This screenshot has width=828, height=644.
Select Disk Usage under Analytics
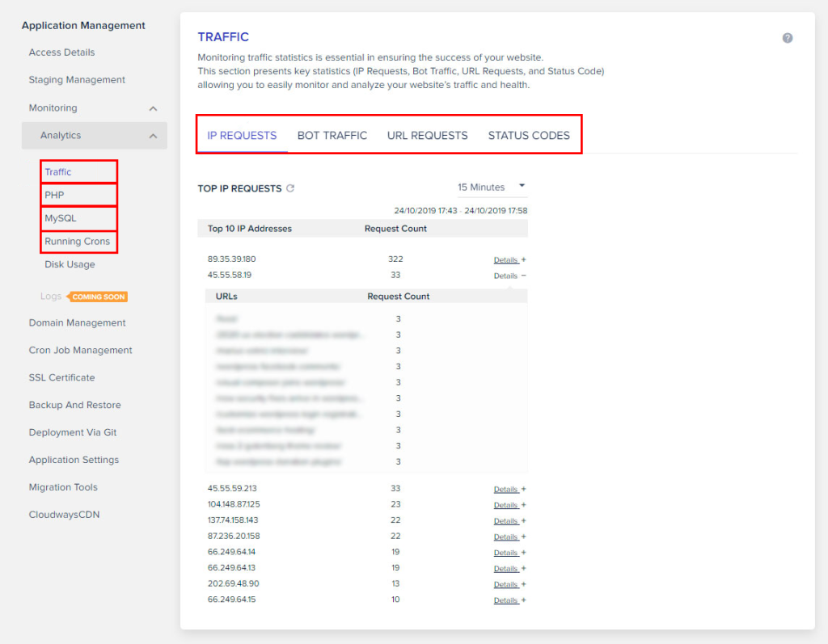point(70,264)
